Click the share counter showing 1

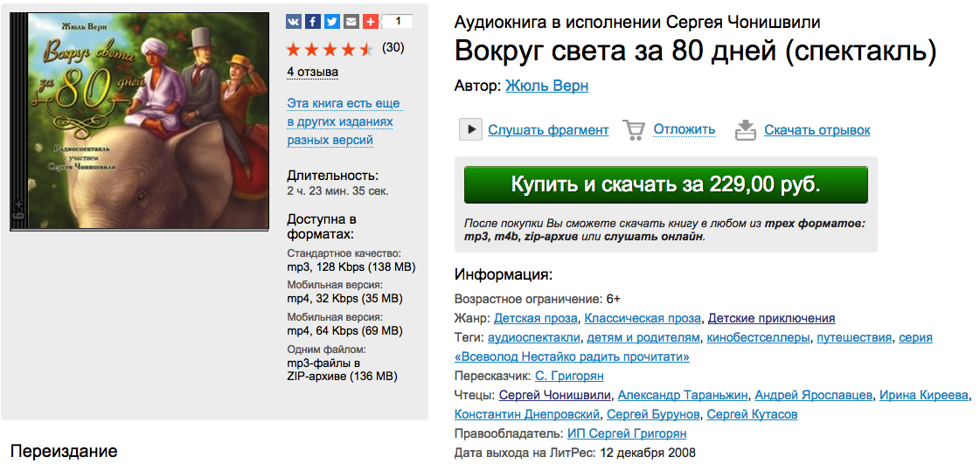pos(398,22)
